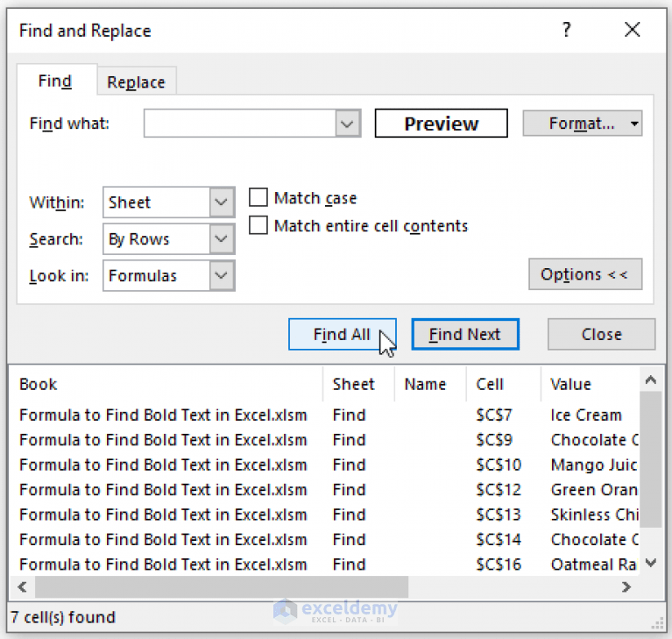Select the Find tab
Viewport: 672px width, 639px height.
(x=55, y=81)
